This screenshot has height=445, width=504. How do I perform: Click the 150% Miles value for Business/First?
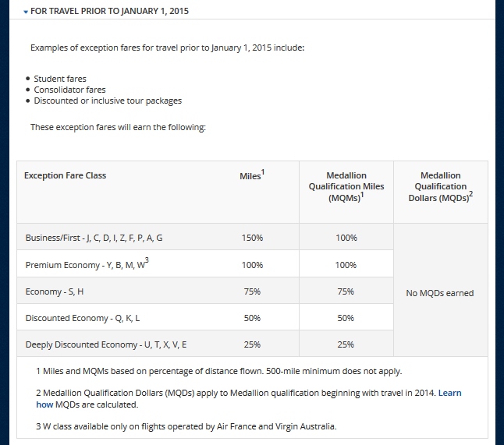point(252,238)
